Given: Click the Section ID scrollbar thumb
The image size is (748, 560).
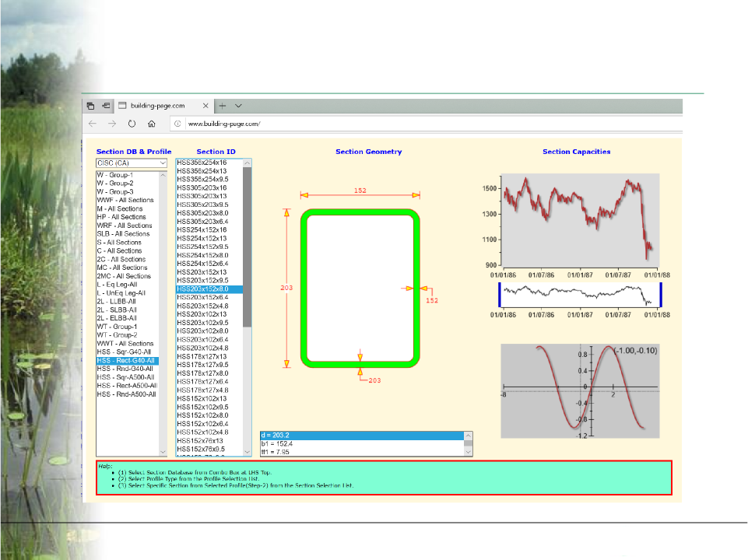Looking at the screenshot, I should coord(247,247).
